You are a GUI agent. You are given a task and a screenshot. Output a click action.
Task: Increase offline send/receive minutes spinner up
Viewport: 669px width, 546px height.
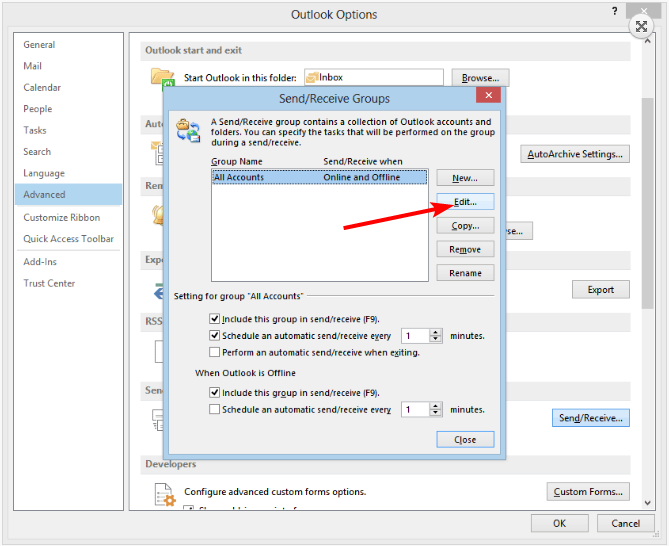(x=435, y=406)
